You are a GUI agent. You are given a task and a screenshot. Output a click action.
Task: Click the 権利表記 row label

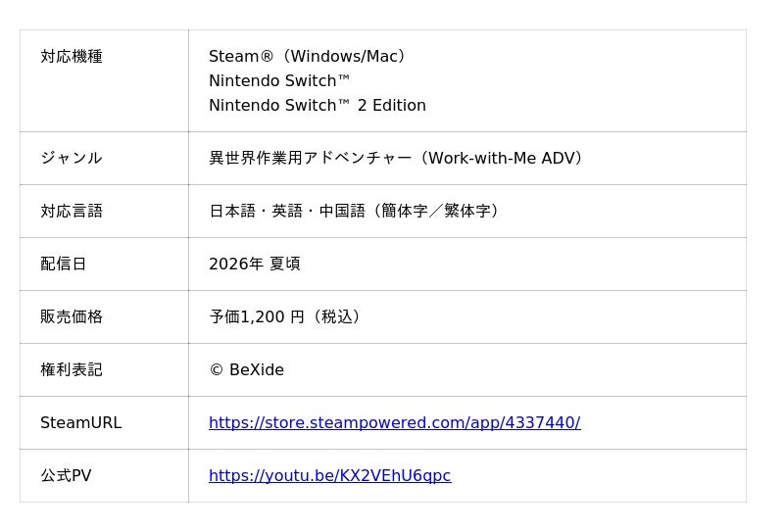pos(72,370)
